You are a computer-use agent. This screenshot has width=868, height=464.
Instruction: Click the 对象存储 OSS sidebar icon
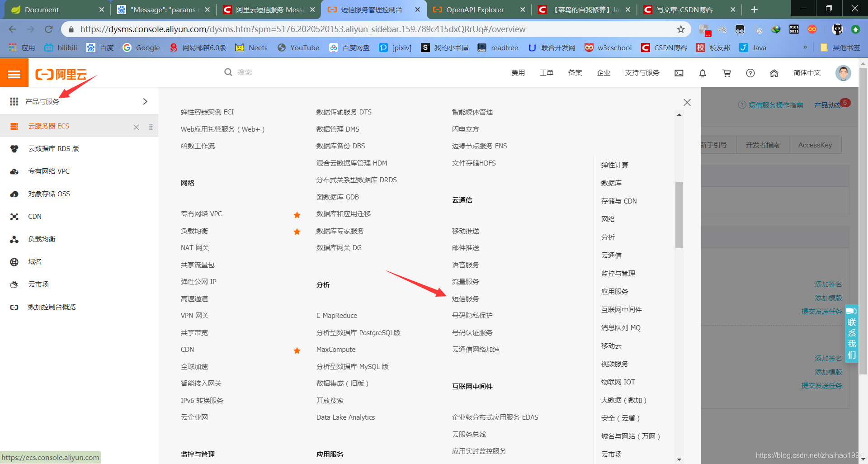(14, 194)
